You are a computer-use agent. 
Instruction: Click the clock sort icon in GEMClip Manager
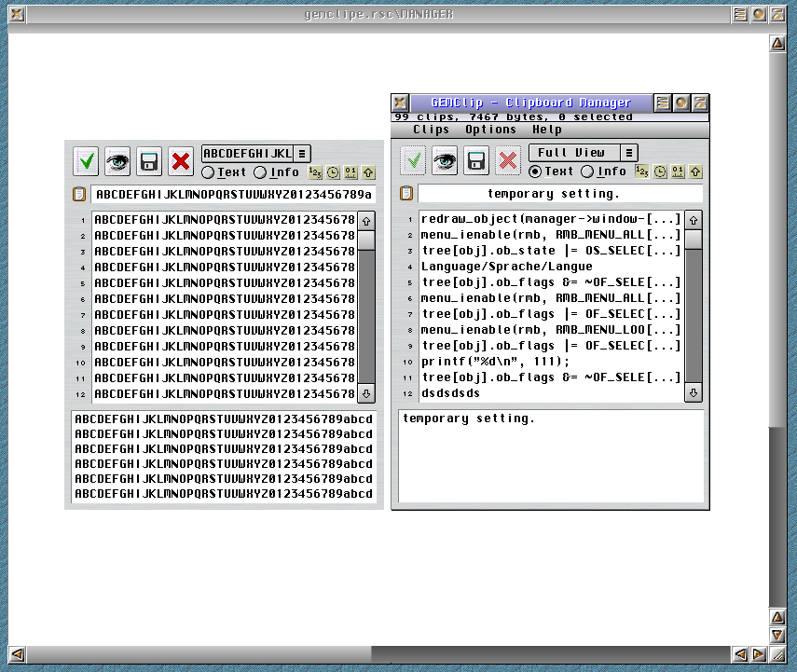pyautogui.click(x=660, y=171)
